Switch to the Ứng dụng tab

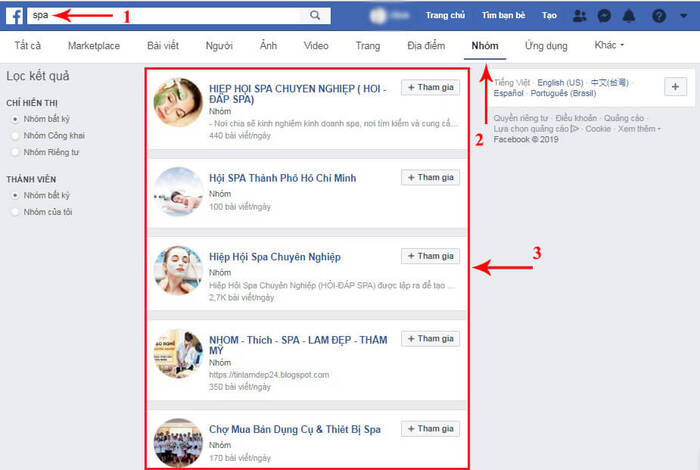pyautogui.click(x=546, y=46)
